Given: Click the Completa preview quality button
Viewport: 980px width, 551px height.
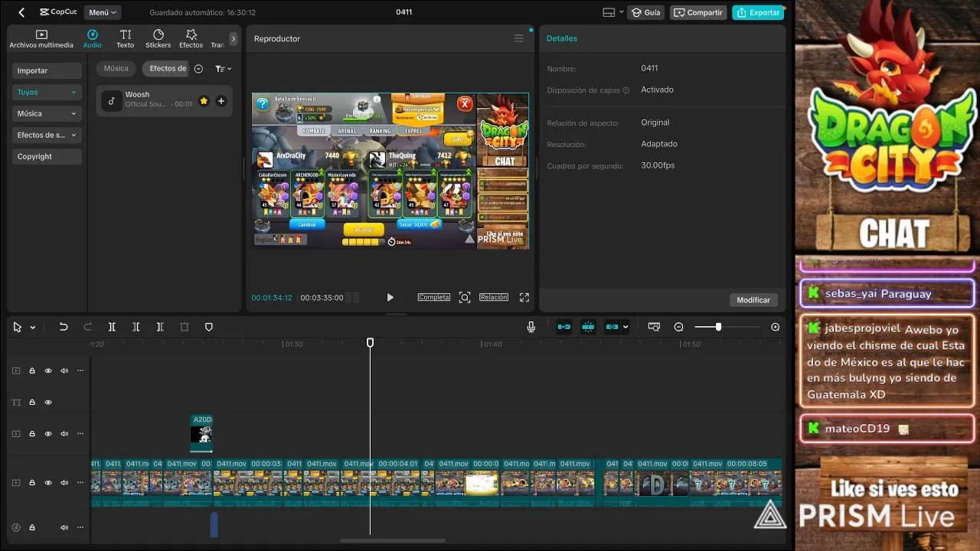Looking at the screenshot, I should 433,297.
